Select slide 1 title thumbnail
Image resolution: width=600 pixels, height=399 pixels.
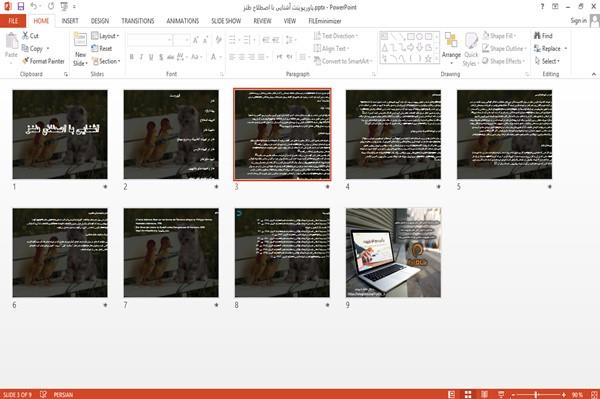[x=60, y=134]
